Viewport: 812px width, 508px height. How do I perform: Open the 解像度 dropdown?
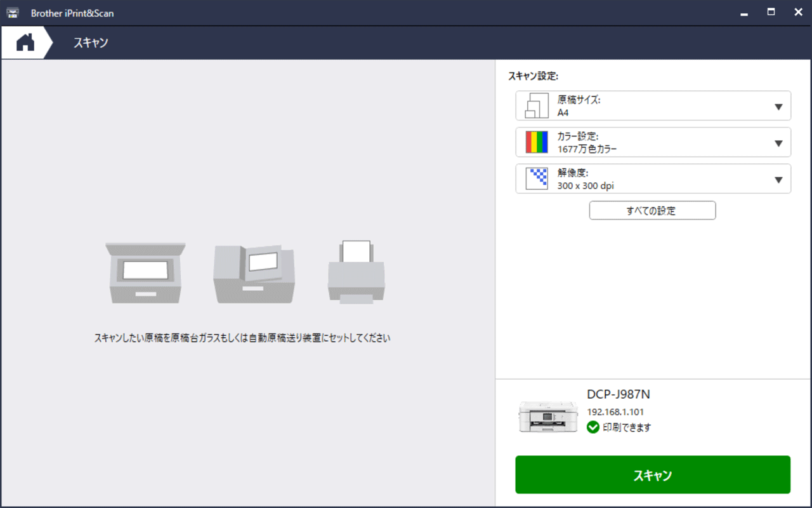779,178
